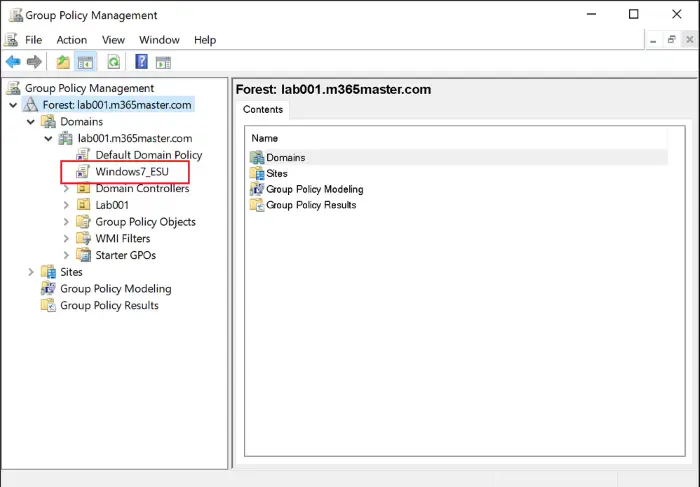Toggle Show/Hide Console Tree toolbar icon

click(85, 62)
